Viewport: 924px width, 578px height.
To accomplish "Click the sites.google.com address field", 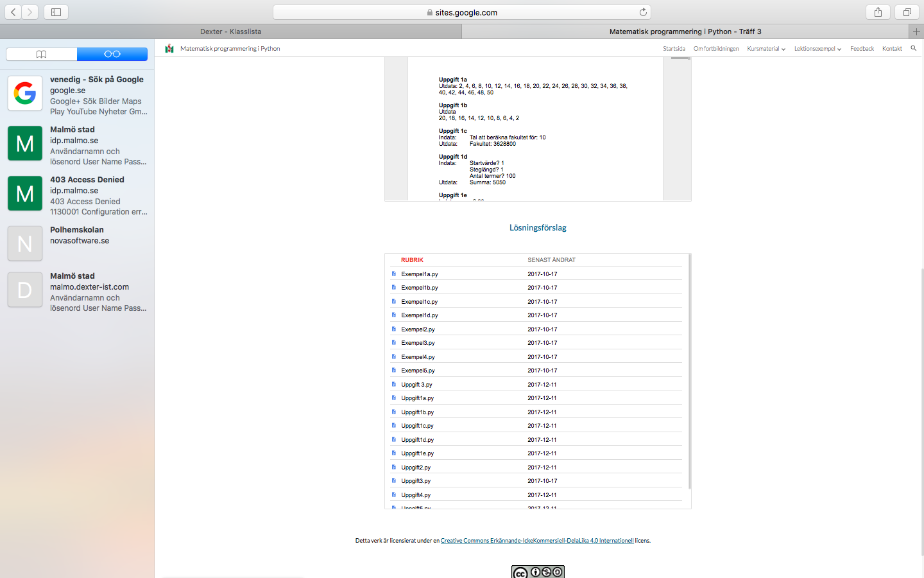I will (x=462, y=12).
